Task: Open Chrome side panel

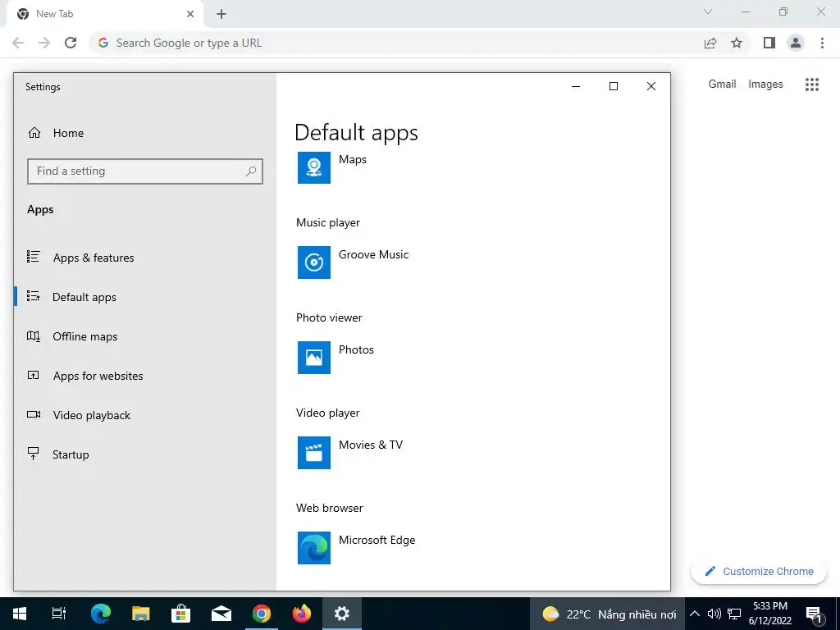Action: (x=769, y=43)
